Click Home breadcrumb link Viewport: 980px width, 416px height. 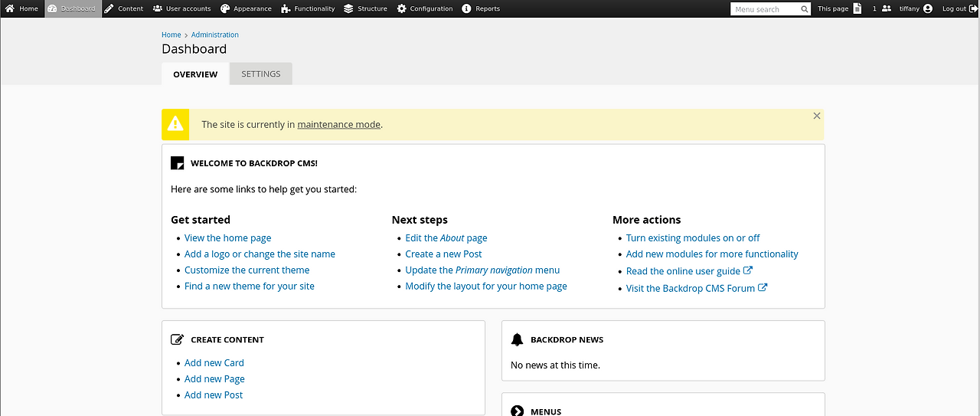[x=171, y=34]
